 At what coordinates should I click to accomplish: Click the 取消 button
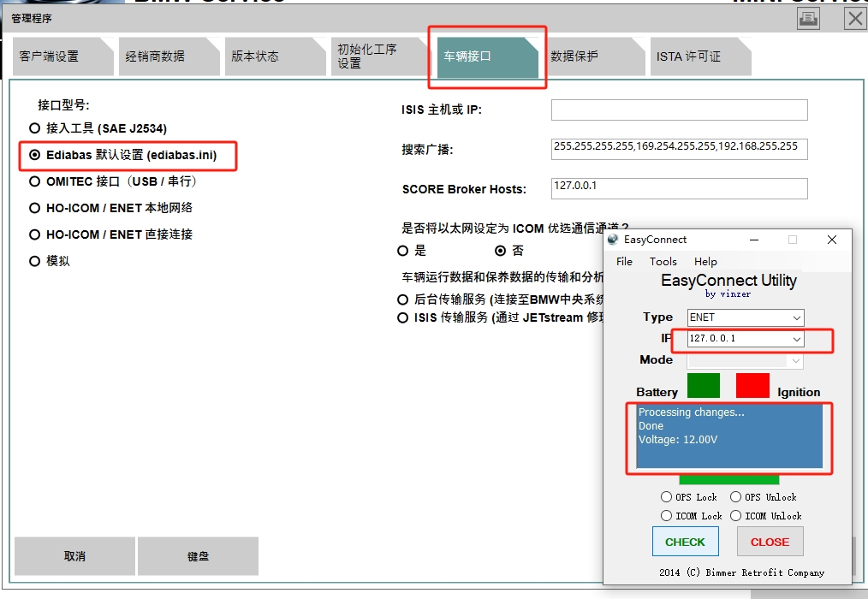pyautogui.click(x=74, y=556)
